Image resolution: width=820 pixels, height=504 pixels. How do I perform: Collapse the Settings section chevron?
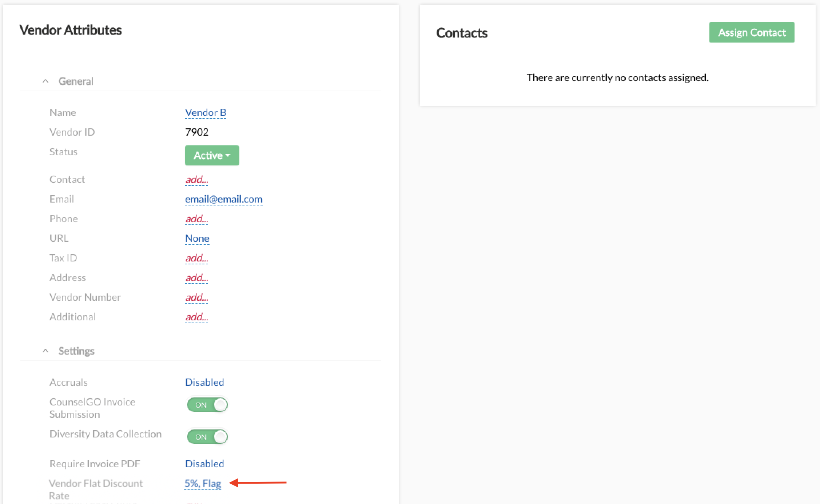tap(45, 351)
